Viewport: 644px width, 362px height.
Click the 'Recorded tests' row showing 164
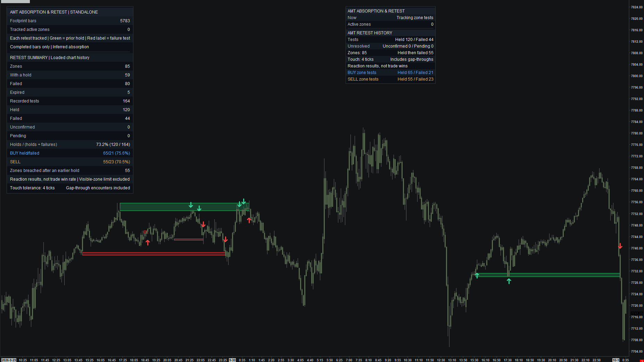click(x=70, y=101)
